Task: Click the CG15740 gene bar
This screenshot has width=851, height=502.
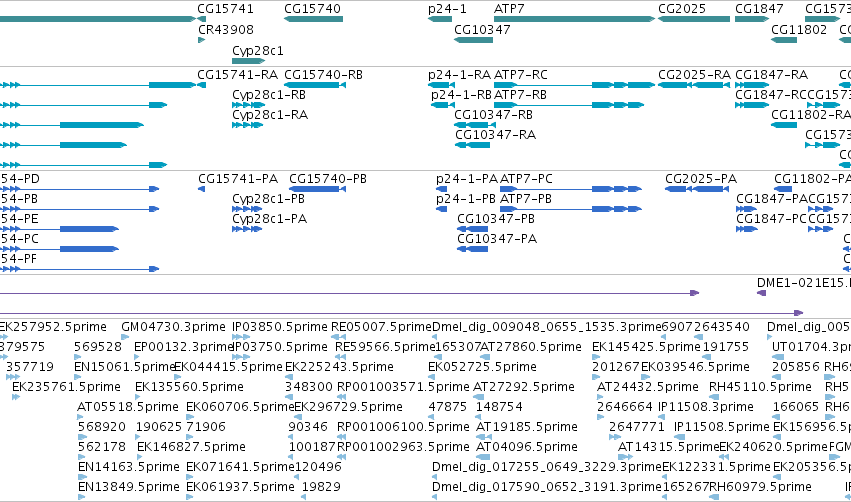Action: [313, 19]
